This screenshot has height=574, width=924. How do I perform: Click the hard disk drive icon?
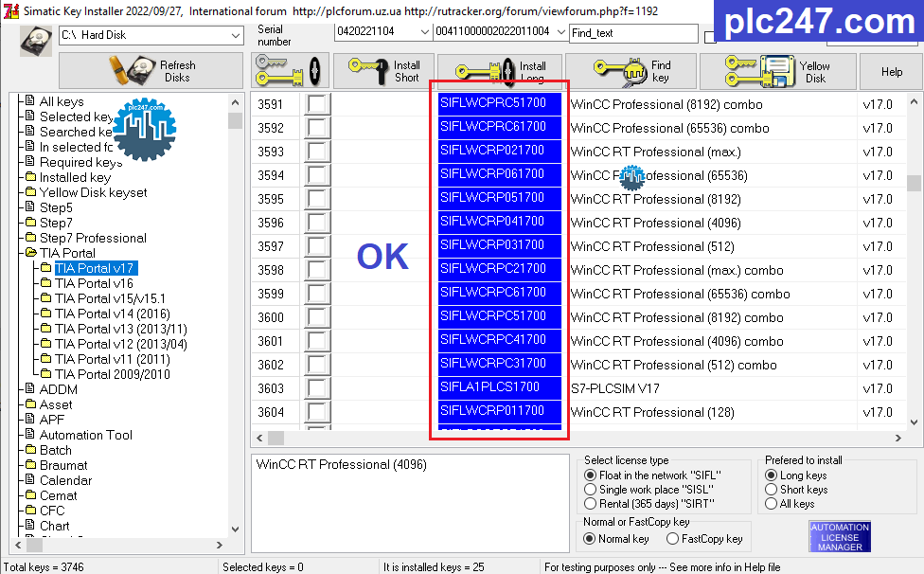(x=36, y=41)
